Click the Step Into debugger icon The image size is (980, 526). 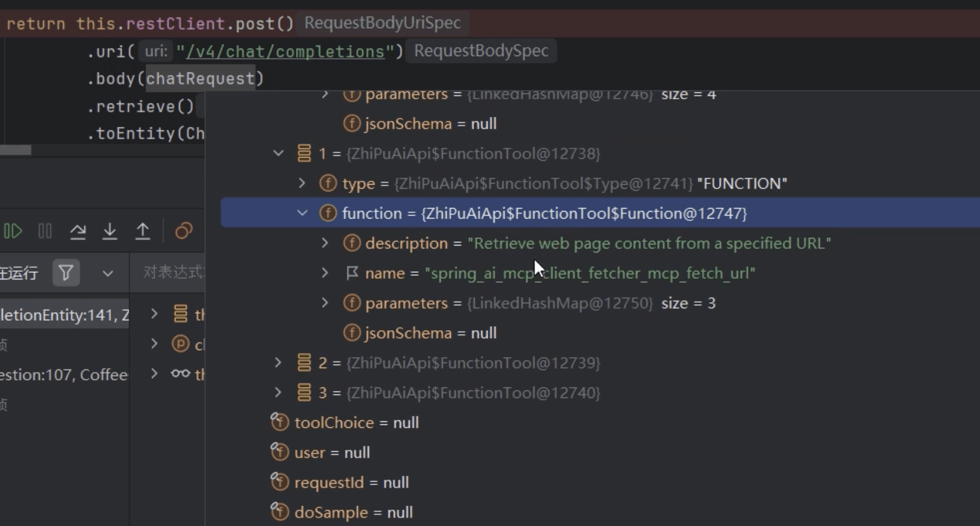110,231
